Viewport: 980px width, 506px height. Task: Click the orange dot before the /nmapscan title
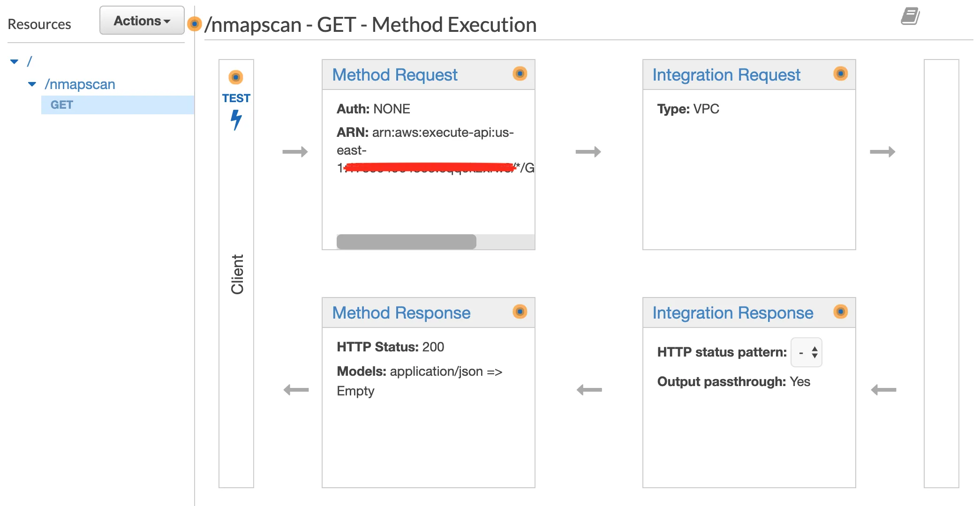pos(194,23)
